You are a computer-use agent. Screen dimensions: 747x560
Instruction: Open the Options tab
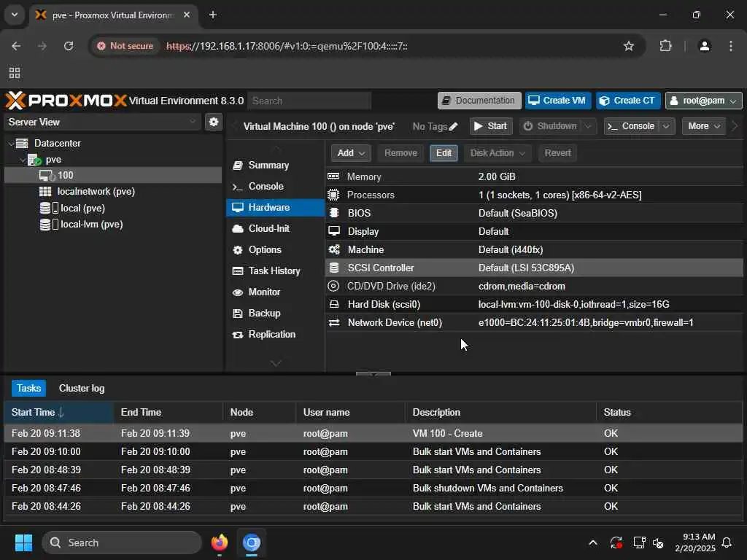pyautogui.click(x=265, y=249)
